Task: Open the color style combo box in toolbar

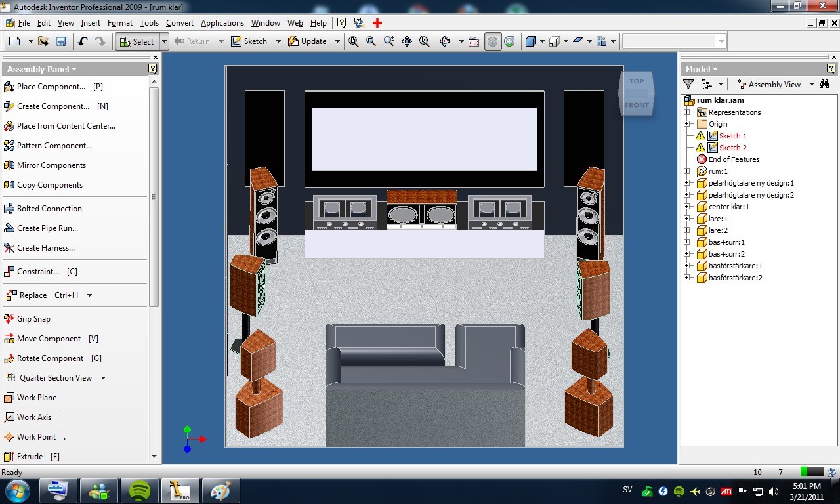Action: click(674, 41)
